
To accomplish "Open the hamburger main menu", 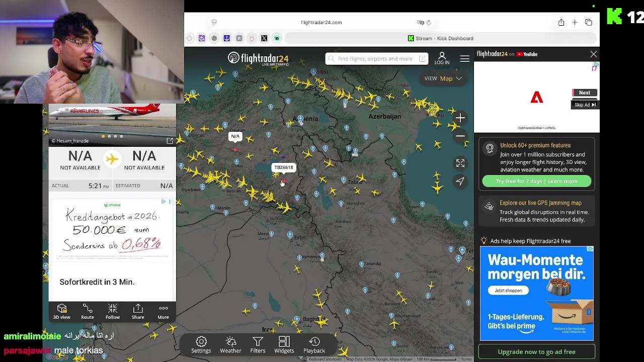I will 464,59.
